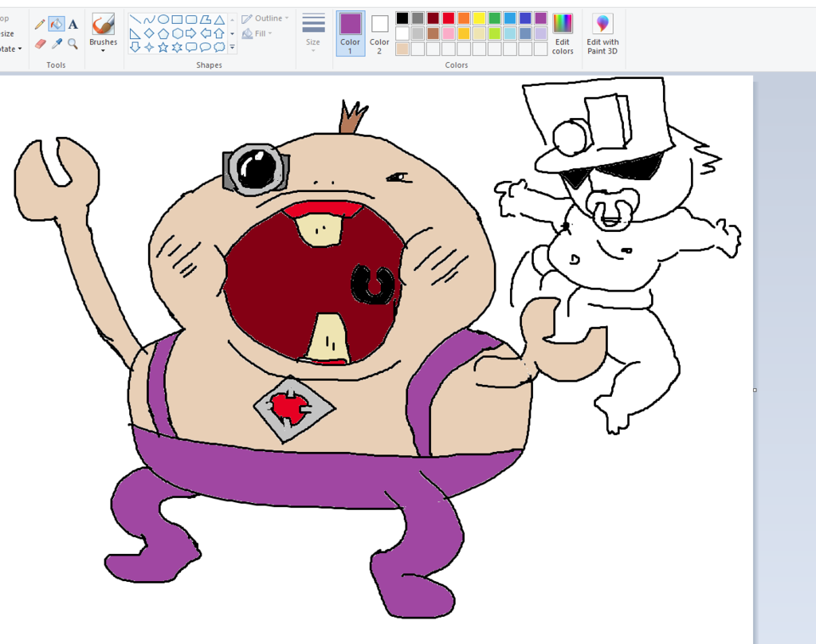
Task: Pick the Triangle shape
Action: tap(220, 20)
